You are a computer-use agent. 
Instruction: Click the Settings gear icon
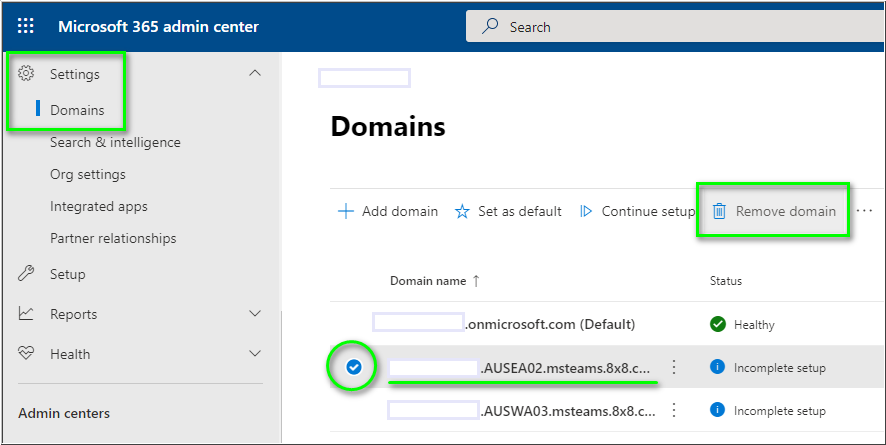[x=26, y=73]
